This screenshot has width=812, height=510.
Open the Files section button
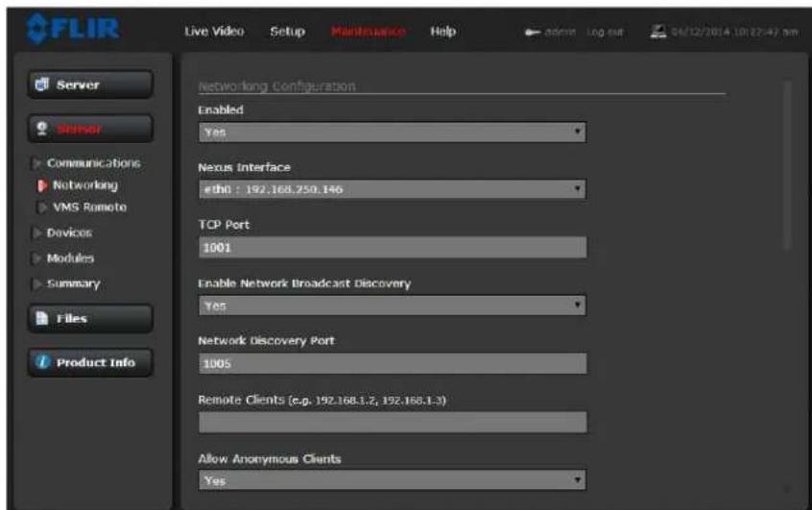(x=90, y=318)
